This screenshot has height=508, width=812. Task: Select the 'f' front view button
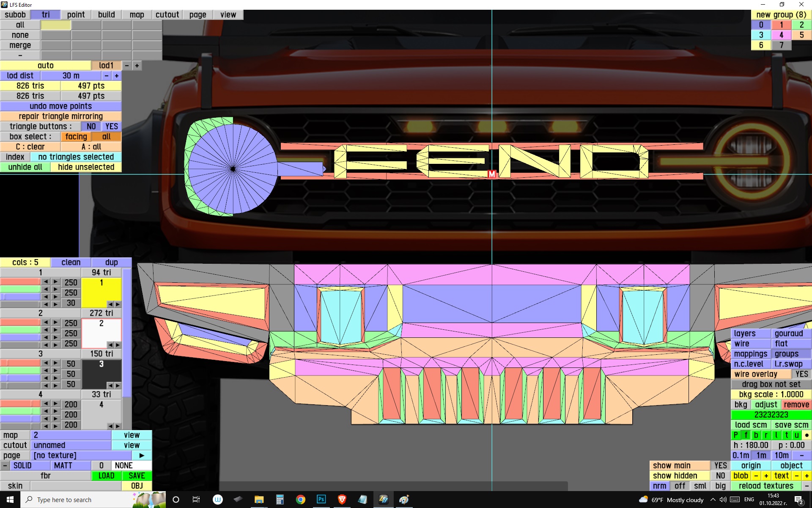point(746,435)
